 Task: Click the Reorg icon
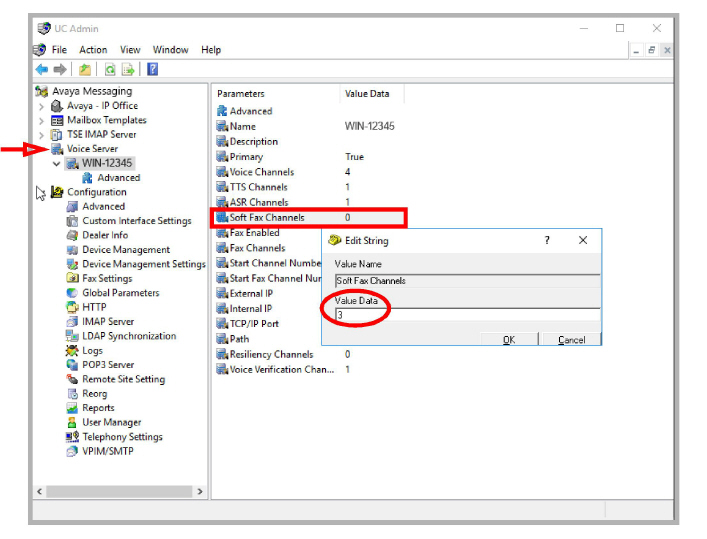pyautogui.click(x=72, y=394)
